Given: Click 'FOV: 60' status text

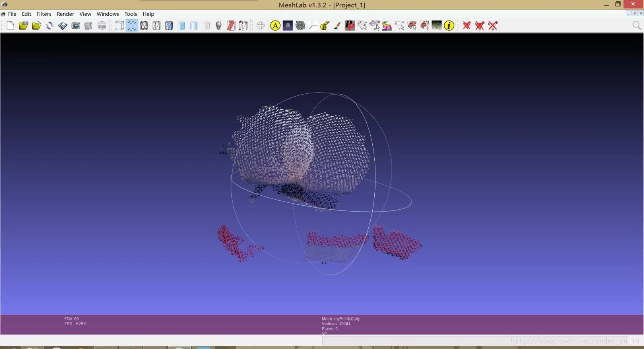Looking at the screenshot, I should click(x=72, y=319).
